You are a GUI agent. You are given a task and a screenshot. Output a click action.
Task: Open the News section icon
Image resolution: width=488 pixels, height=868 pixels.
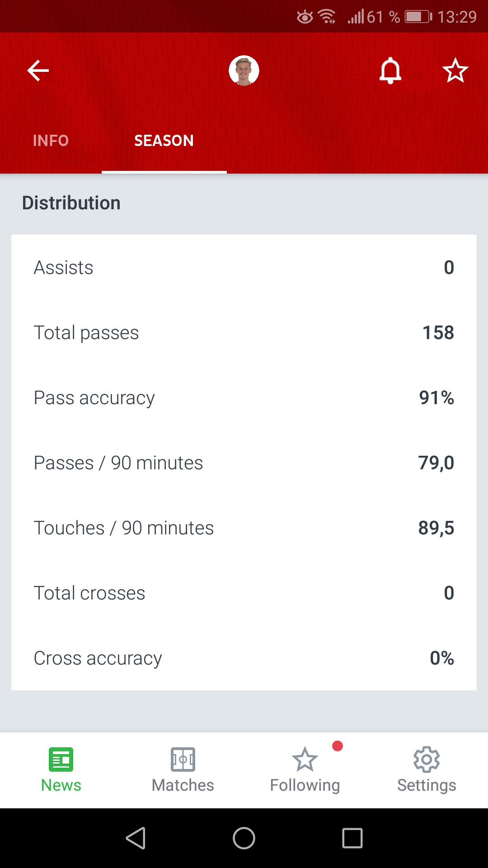(61, 759)
